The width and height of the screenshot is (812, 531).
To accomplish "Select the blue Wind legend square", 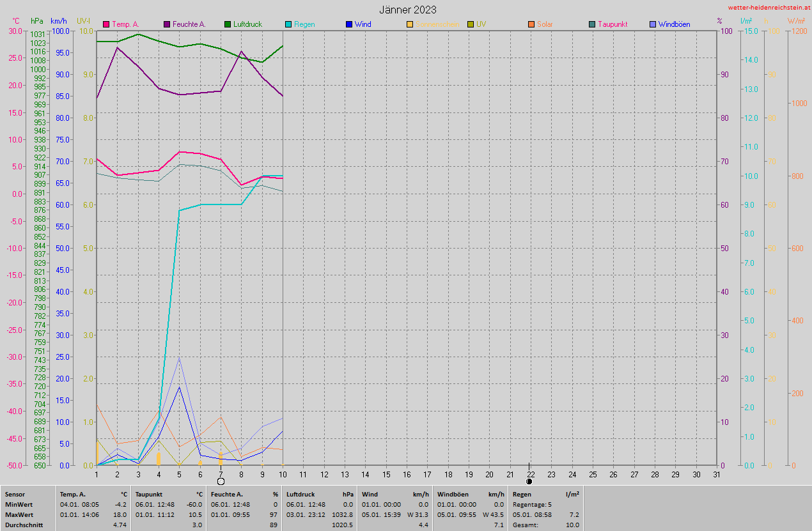I will pyautogui.click(x=349, y=25).
